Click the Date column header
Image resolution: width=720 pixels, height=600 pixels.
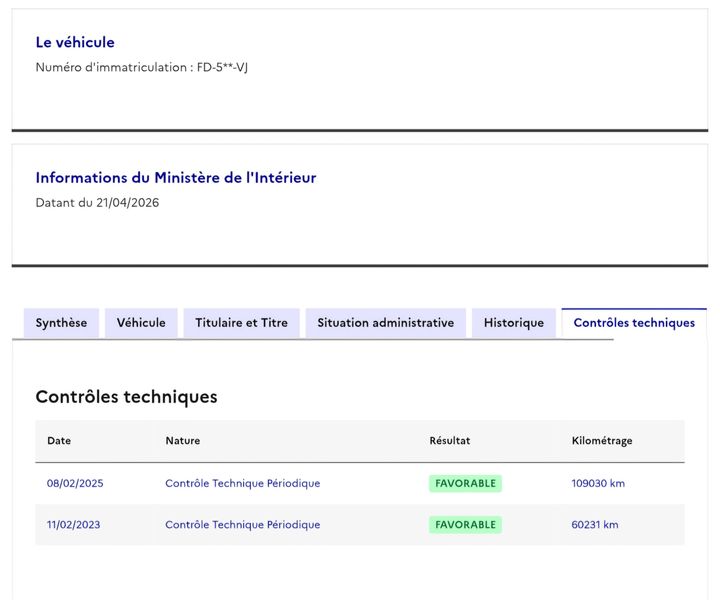[x=59, y=441]
